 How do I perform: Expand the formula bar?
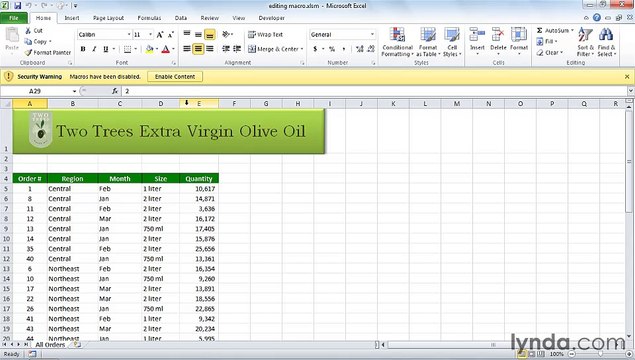pos(631,91)
